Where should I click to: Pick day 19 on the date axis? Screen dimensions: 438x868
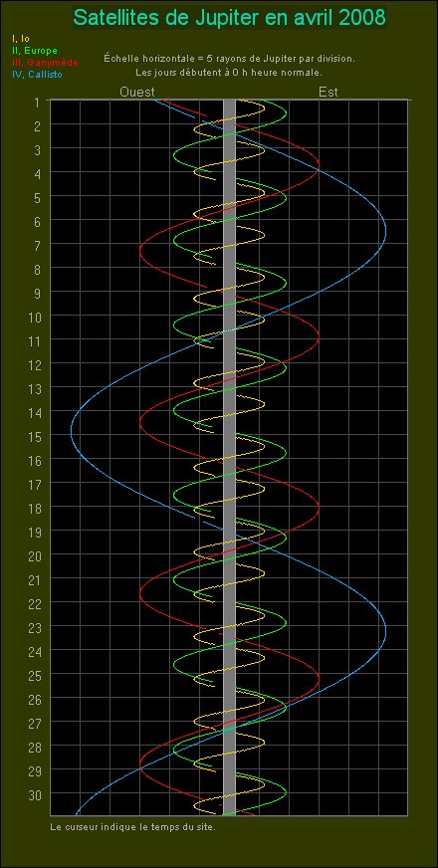coord(34,531)
